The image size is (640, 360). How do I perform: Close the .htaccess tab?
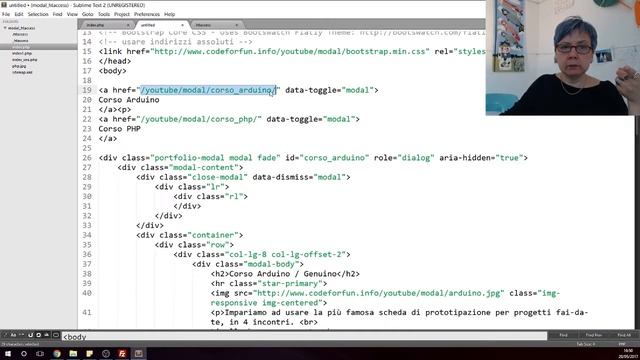click(236, 25)
